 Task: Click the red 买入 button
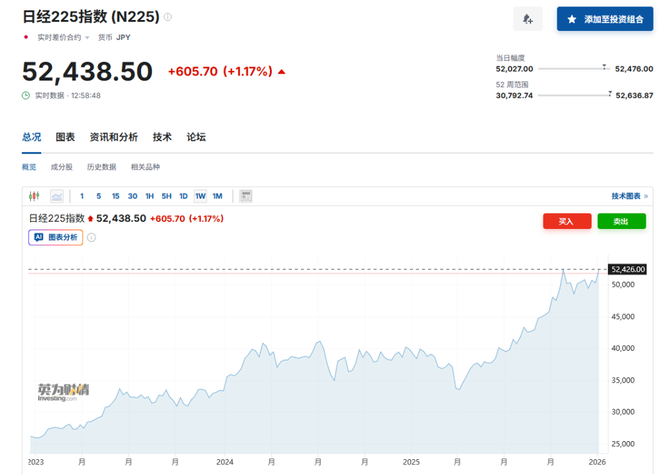(566, 221)
